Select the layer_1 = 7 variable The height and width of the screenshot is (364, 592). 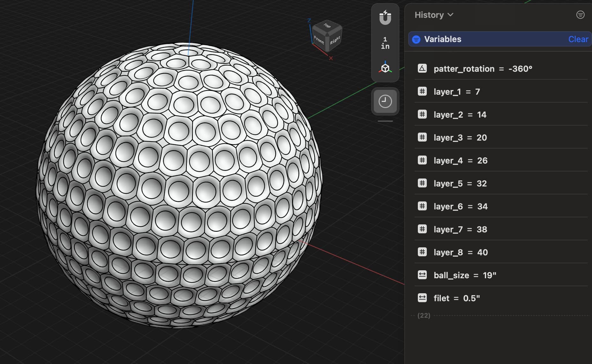[501, 91]
